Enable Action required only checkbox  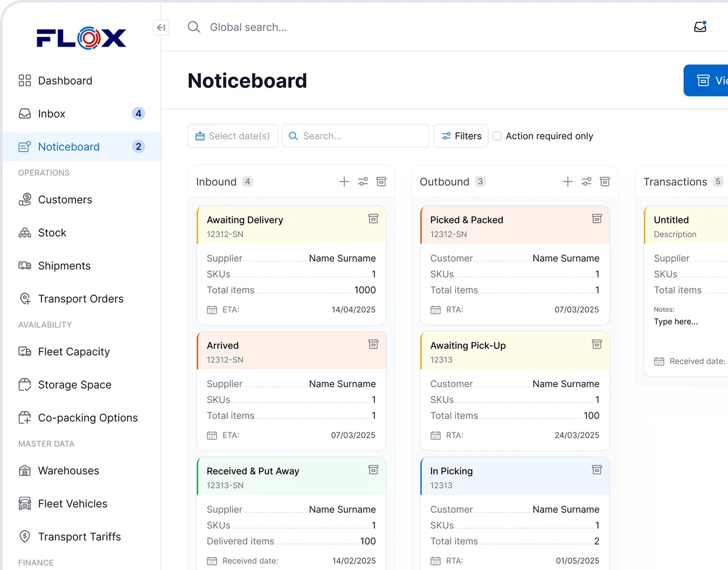point(497,136)
